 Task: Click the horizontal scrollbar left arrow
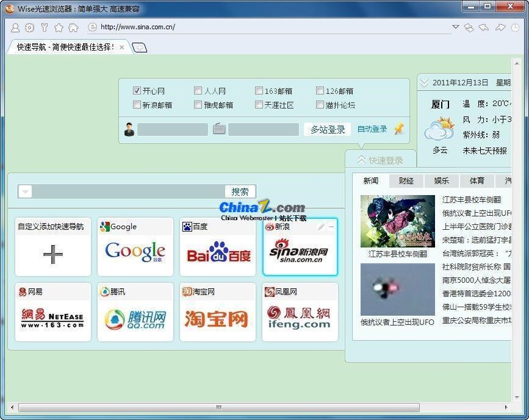[12, 407]
